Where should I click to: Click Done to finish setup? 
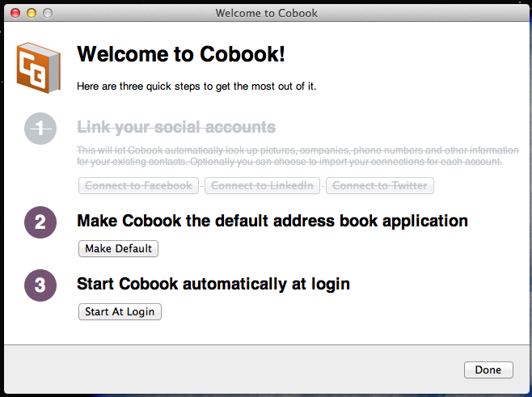coord(488,370)
